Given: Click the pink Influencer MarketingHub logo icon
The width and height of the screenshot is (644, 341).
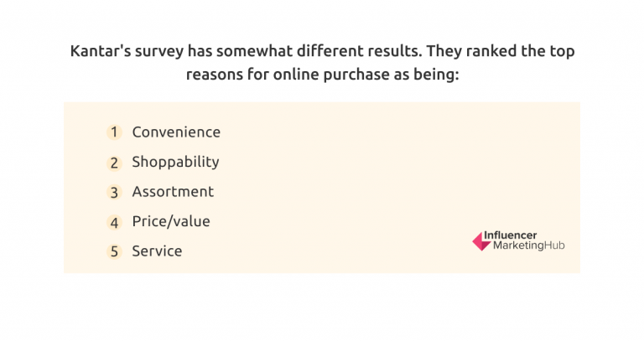Looking at the screenshot, I should [481, 241].
